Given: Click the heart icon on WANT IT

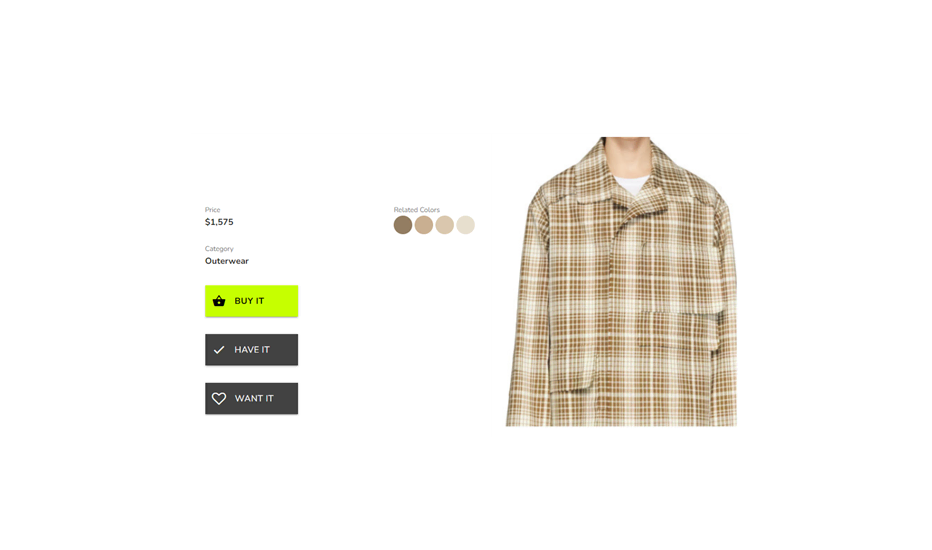Looking at the screenshot, I should coord(219,398).
